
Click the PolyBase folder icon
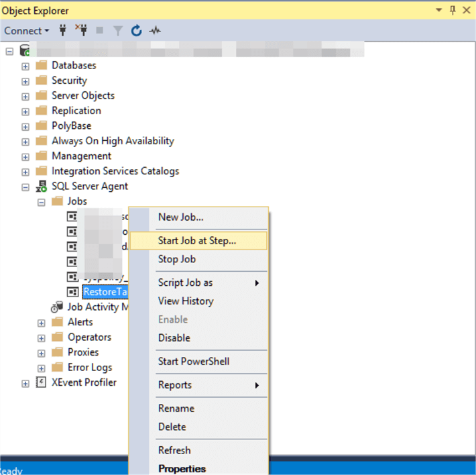pos(42,125)
